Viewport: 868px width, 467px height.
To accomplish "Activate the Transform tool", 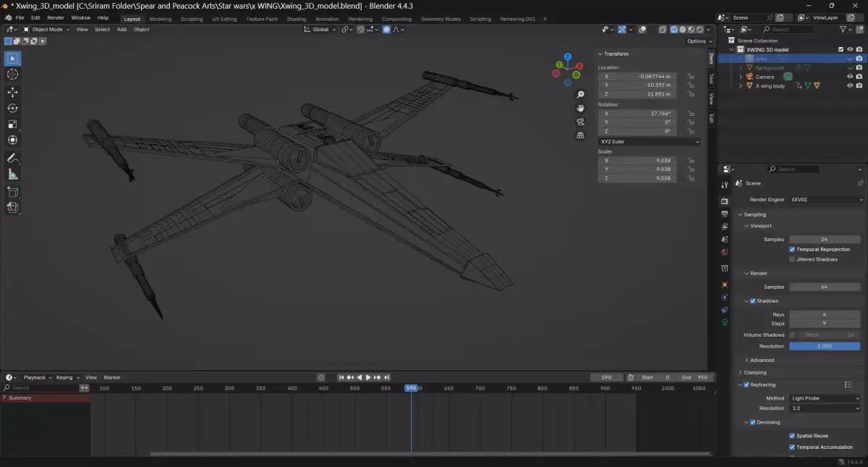I will coord(12,140).
